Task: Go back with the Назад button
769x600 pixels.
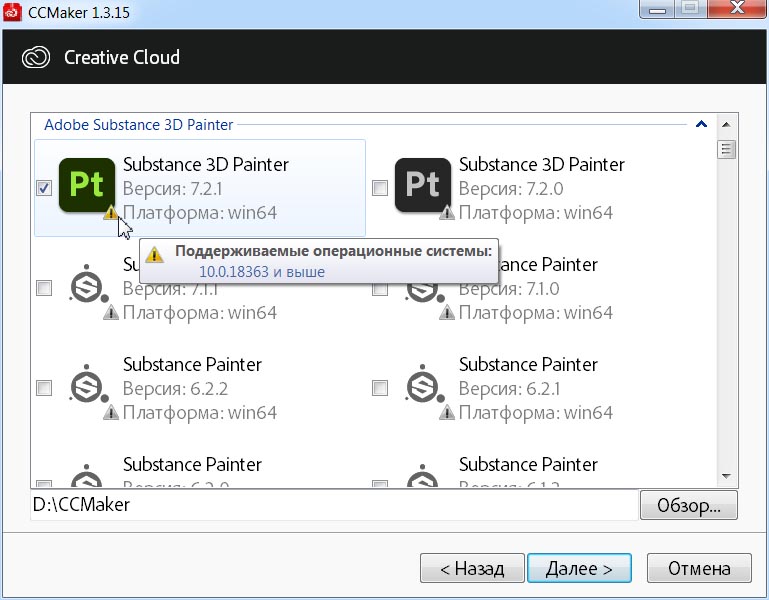Action: (472, 568)
